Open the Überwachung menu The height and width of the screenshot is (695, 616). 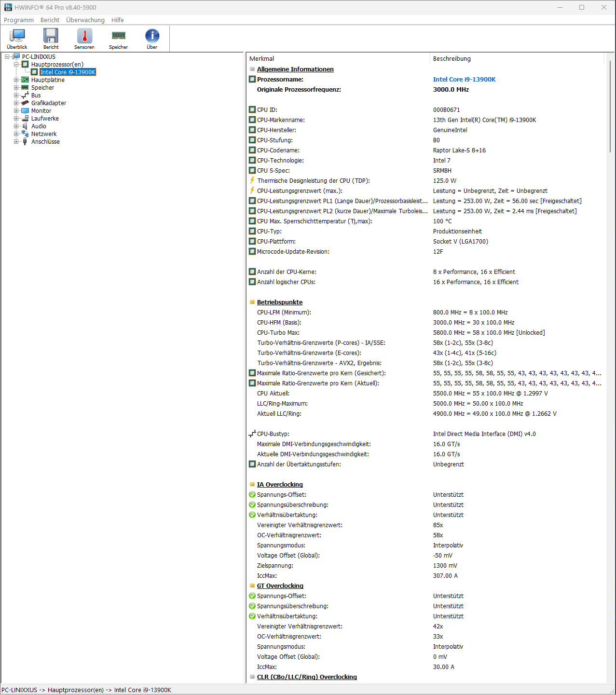pos(85,20)
